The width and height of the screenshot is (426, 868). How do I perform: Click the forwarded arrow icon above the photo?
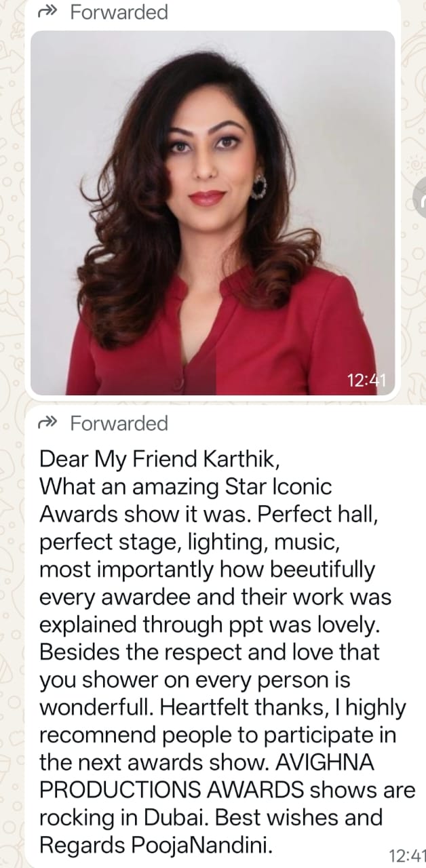(x=48, y=12)
